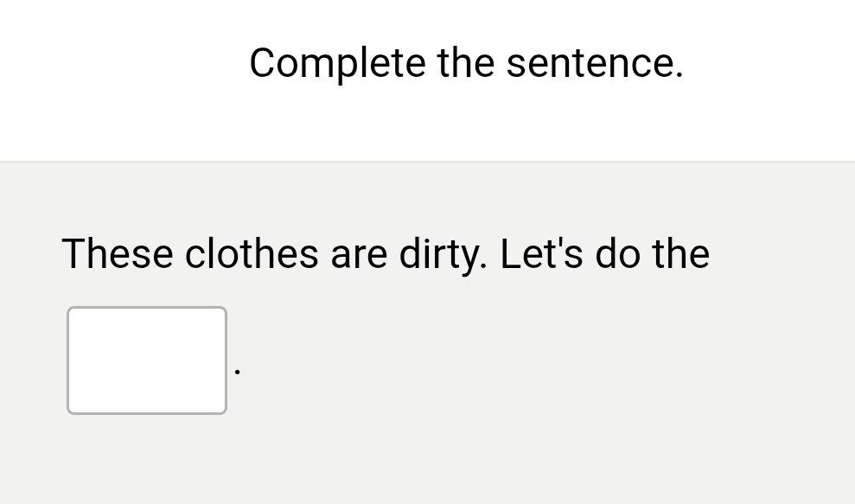Click the word "are" in the question
Viewport: 855px width, 504px height.
click(359, 254)
